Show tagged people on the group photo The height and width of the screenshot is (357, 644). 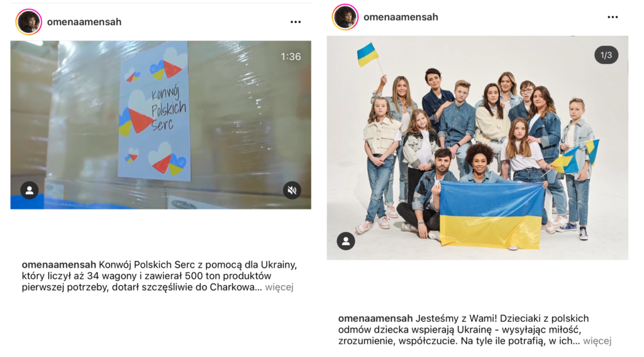pyautogui.click(x=346, y=241)
